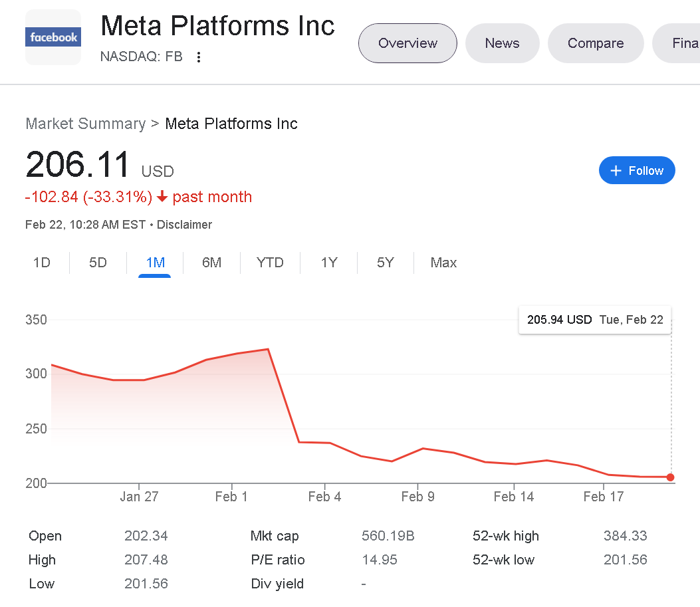This screenshot has width=700, height=607.
Task: Click the 52-wk high value 384.33
Action: coord(626,536)
